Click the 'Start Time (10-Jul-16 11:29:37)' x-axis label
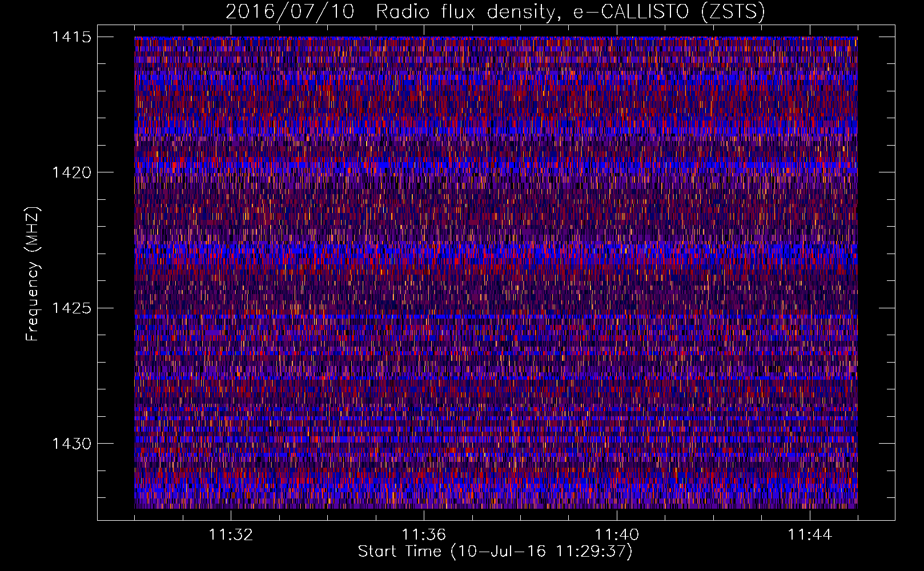 tap(495, 552)
